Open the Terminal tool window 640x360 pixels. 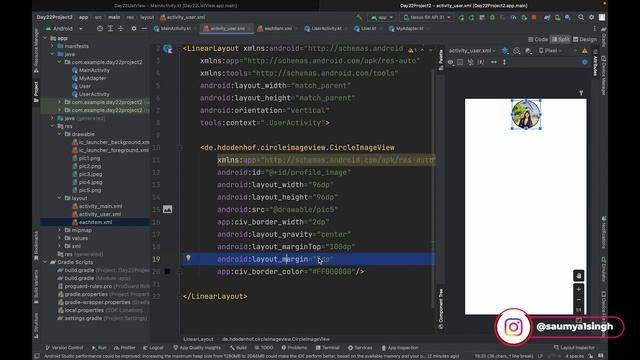pyautogui.click(x=327, y=348)
